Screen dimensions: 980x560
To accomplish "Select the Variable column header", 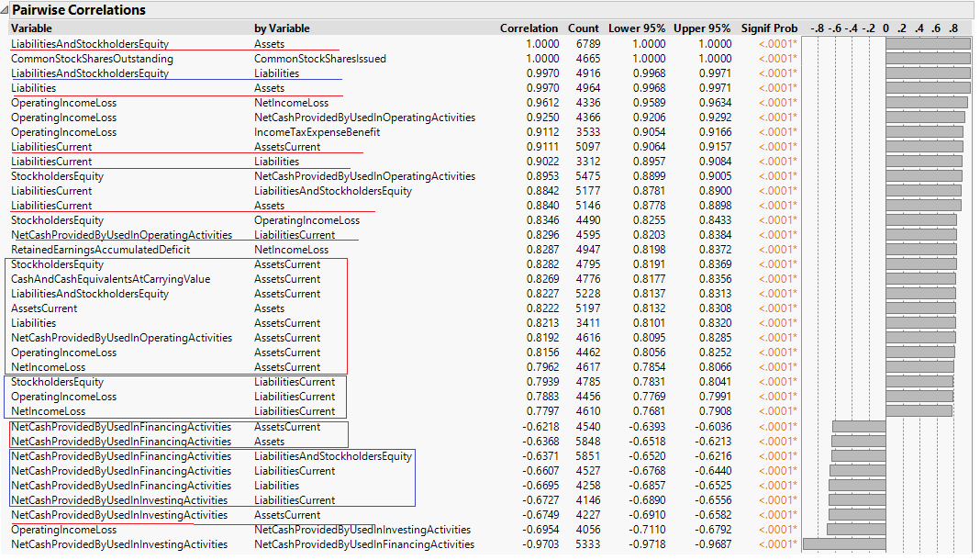I will (x=31, y=28).
